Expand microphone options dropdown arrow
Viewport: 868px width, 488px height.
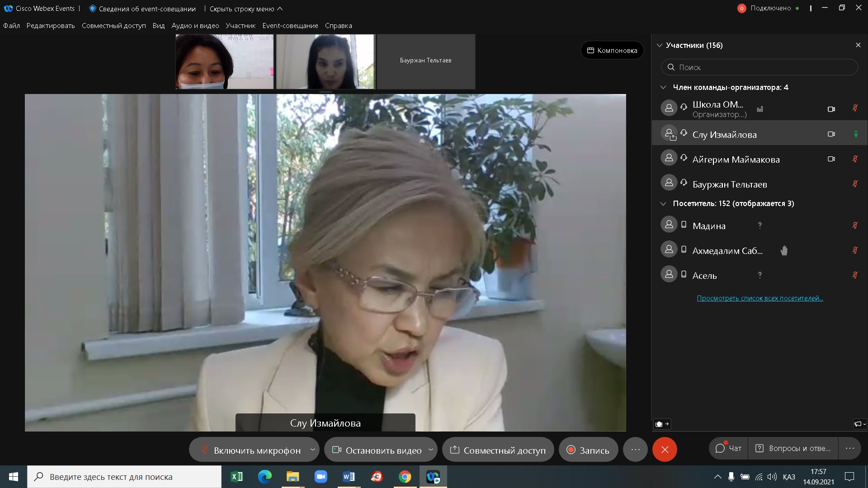click(x=312, y=450)
